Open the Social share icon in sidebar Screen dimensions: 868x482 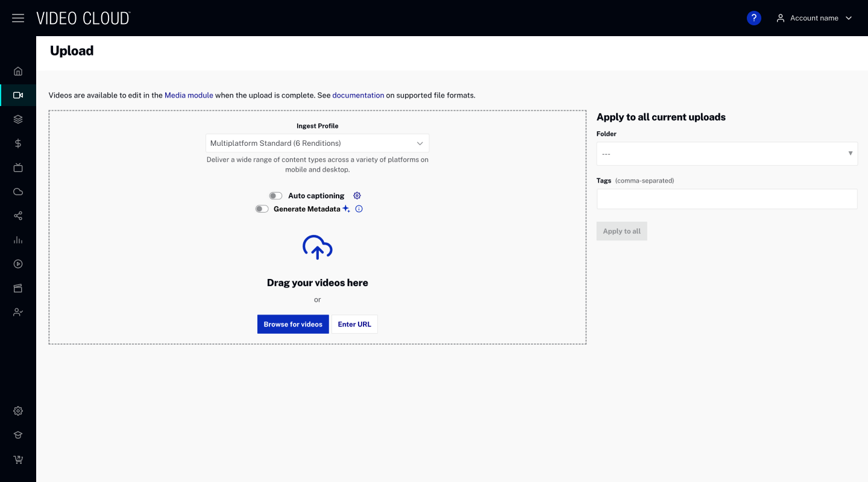pyautogui.click(x=18, y=216)
